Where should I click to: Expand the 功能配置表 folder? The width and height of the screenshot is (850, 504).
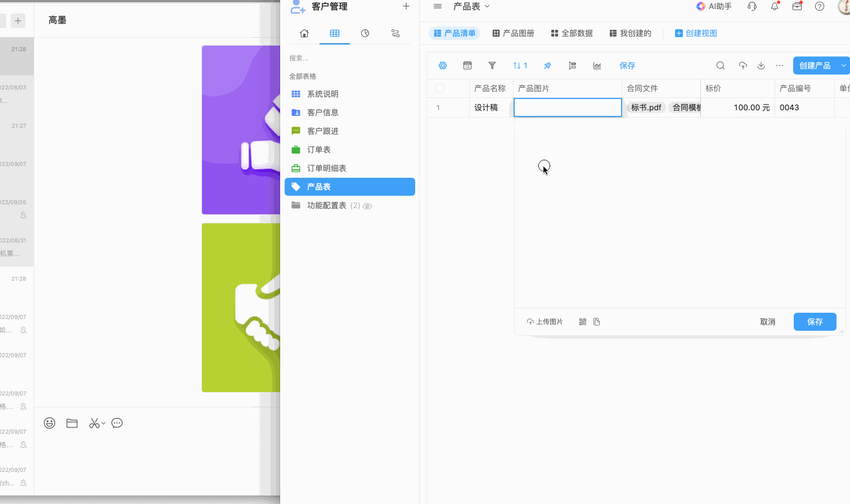(350, 205)
